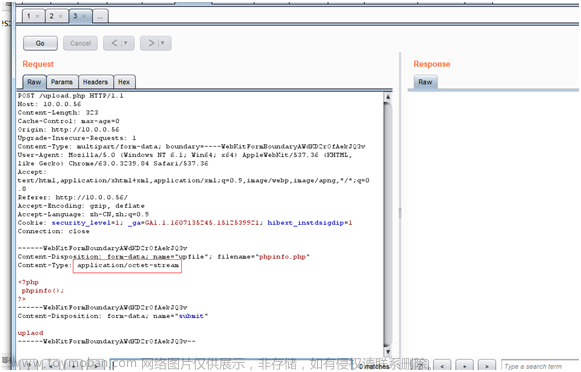Click the 'Connection: close' header
This screenshot has width=581, height=372.
[53, 231]
